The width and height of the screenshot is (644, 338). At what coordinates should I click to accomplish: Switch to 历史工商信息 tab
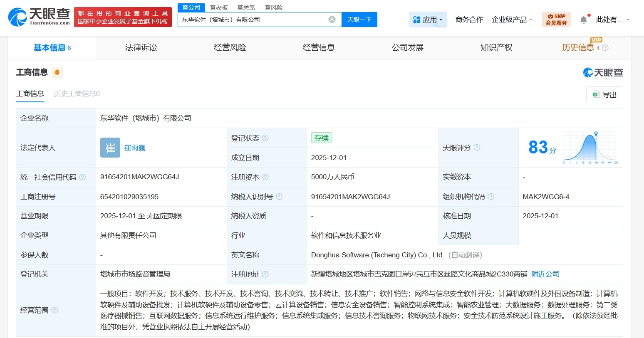coord(76,94)
